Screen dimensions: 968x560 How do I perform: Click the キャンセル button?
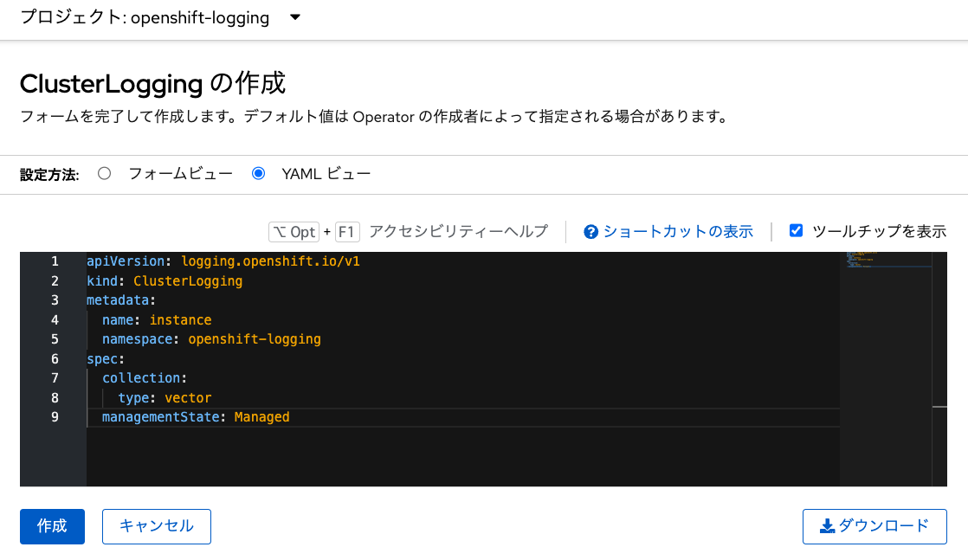(x=156, y=526)
